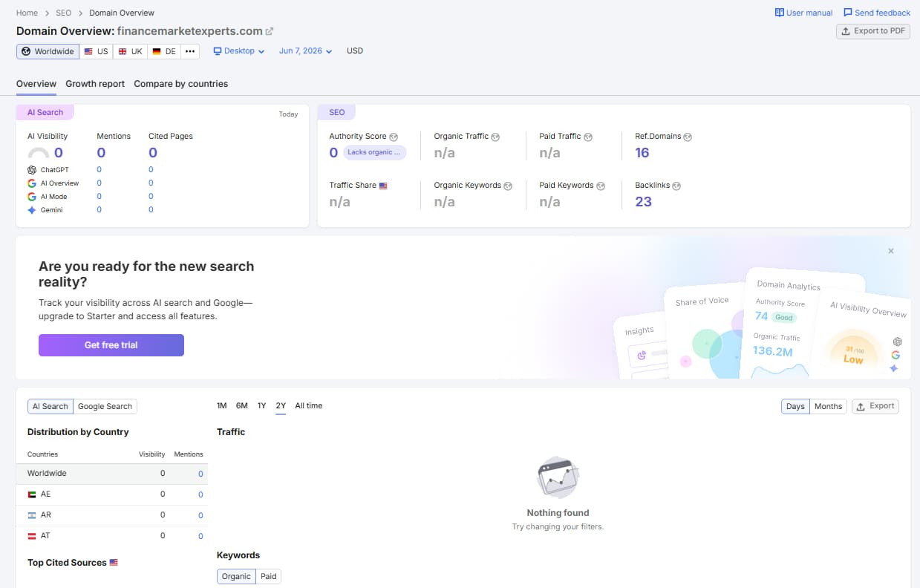
Task: Open the Ref.Domains value 16
Action: 642,153
